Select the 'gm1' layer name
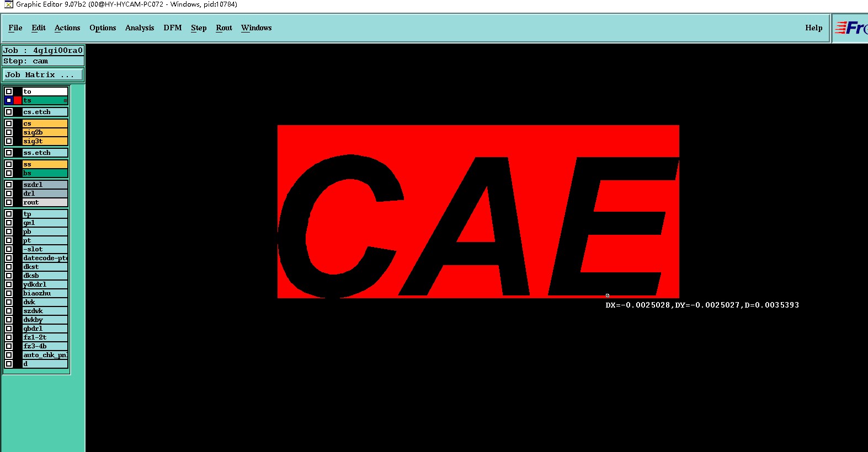Image resolution: width=868 pixels, height=452 pixels. coord(45,223)
